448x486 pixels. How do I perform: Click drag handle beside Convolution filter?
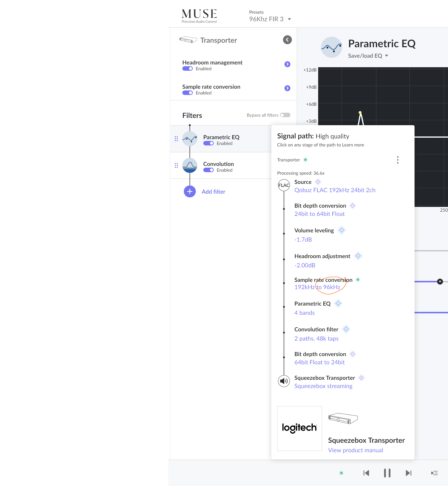[x=176, y=165]
